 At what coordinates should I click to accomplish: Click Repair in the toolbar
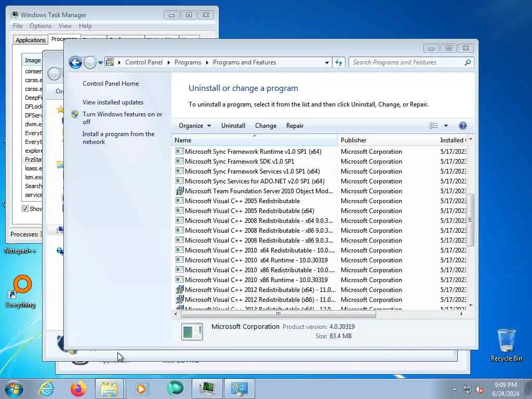click(x=295, y=126)
